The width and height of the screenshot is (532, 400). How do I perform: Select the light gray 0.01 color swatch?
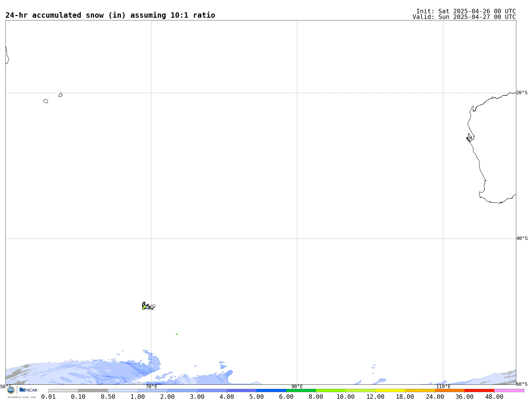coord(63,391)
